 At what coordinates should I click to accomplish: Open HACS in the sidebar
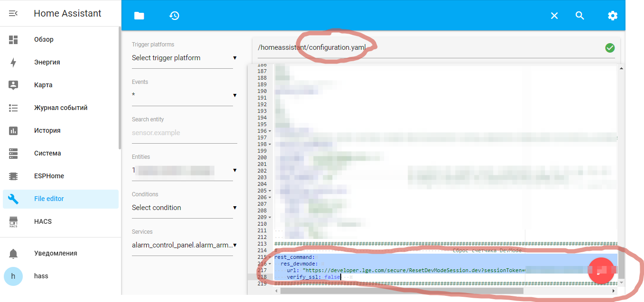(43, 221)
